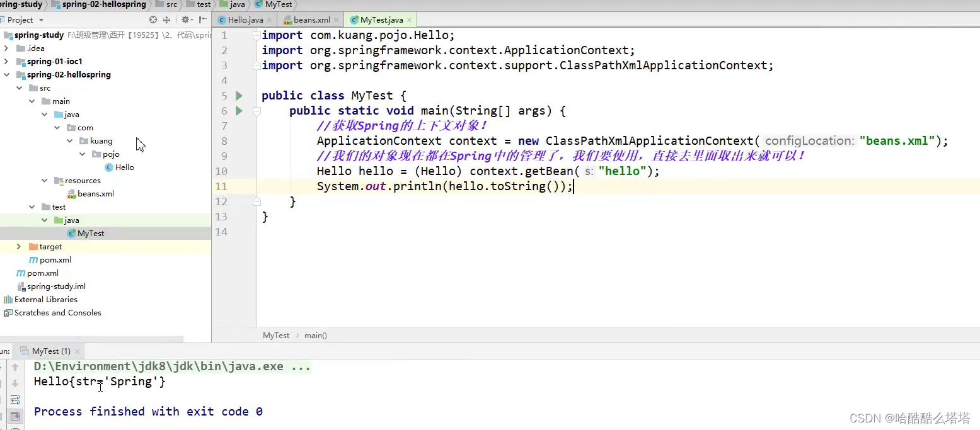980x430 pixels.
Task: Run MyTest class via green gutter run arrow
Action: pyautogui.click(x=239, y=95)
